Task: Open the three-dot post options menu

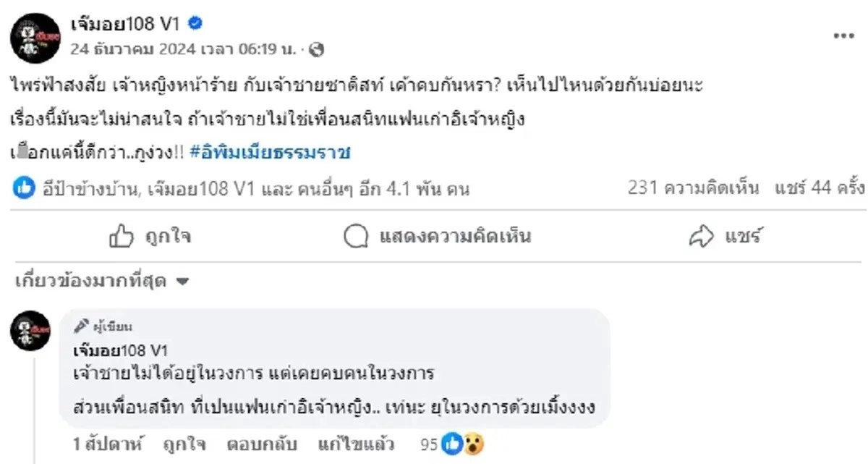Action: (x=843, y=36)
